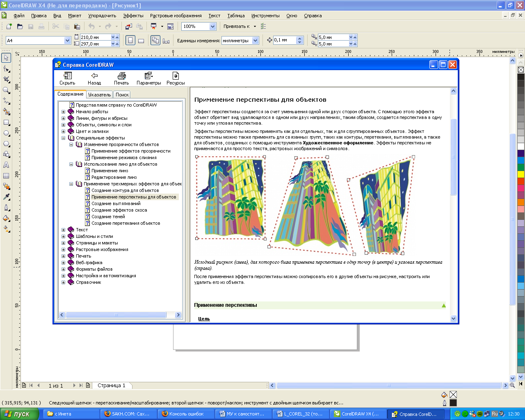
Task: Toggle apply layout to current page only
Action: tap(166, 40)
